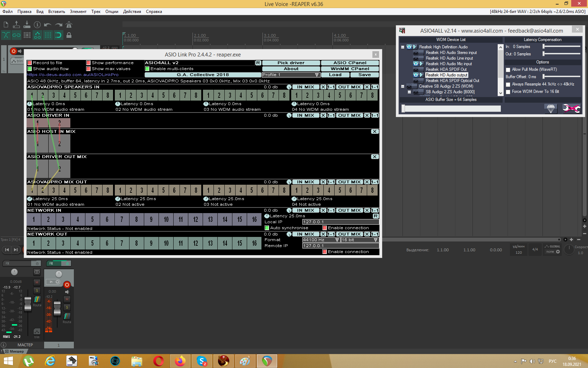Open Opera browser from the taskbar
This screenshot has height=368, width=588.
point(159,361)
